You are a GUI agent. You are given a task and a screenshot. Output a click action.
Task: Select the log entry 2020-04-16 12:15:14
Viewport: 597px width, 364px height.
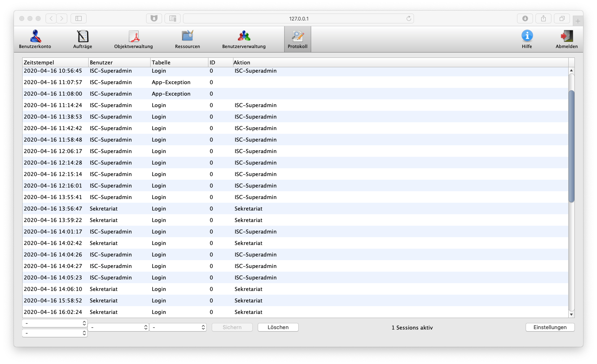[295, 174]
